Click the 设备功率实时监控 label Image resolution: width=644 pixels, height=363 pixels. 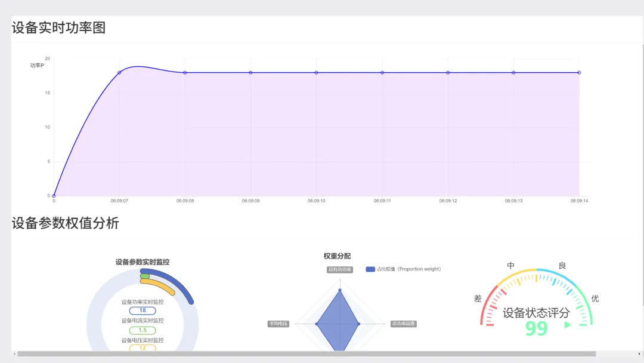pos(143,302)
